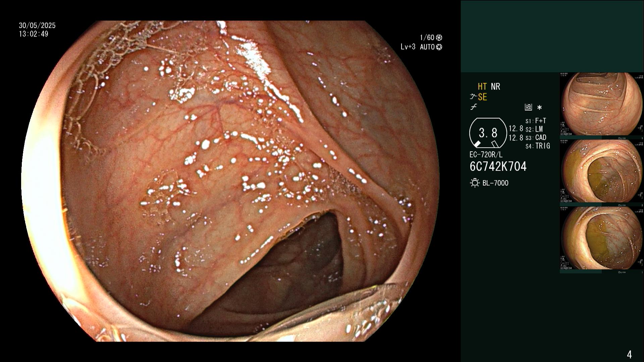Viewport: 644px width, 362px height.
Task: Click the shutter icon next to 1/60
Action: click(x=439, y=38)
